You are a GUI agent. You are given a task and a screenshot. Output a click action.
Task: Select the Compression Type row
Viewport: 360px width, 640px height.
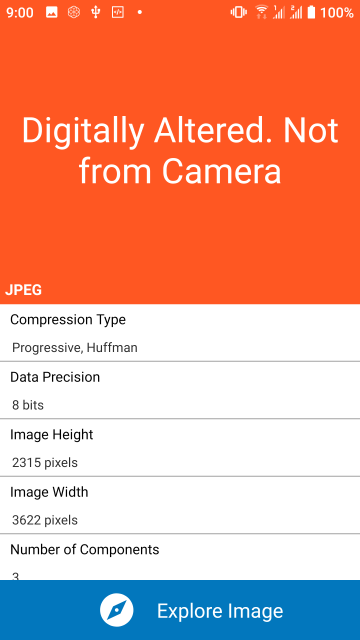180,333
